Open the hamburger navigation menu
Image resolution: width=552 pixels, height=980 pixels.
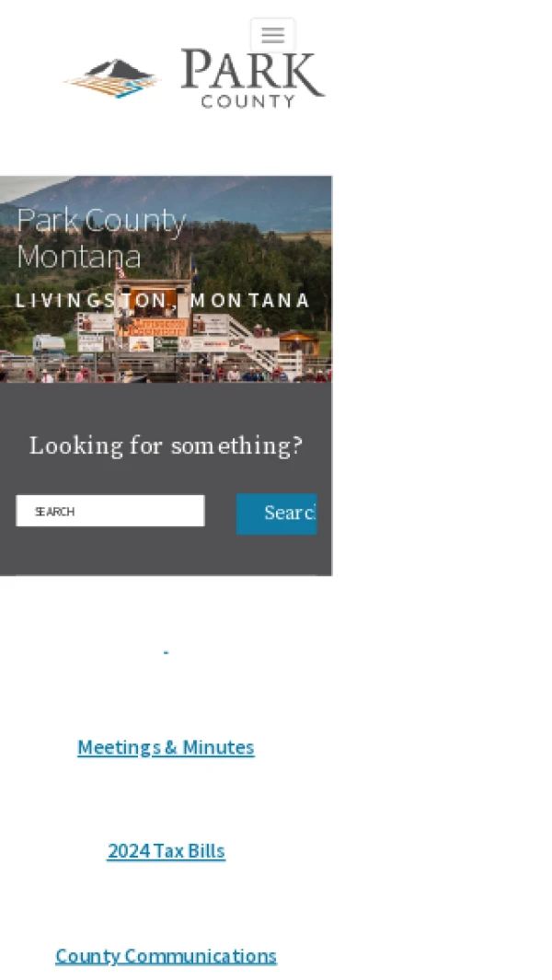272,35
